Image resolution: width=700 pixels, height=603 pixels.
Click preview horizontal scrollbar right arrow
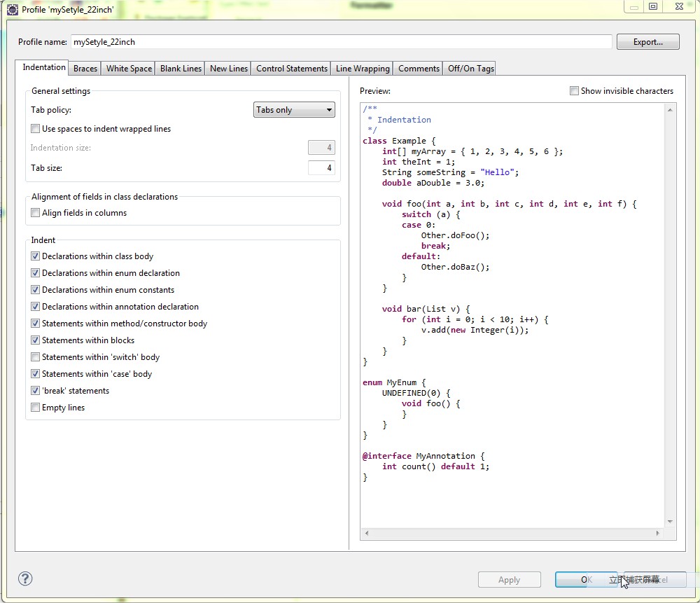657,533
